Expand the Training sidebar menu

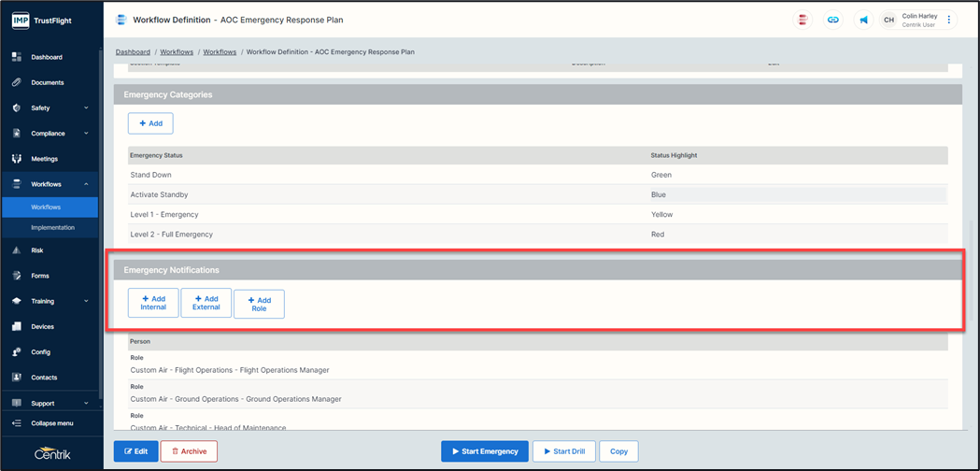click(86, 302)
